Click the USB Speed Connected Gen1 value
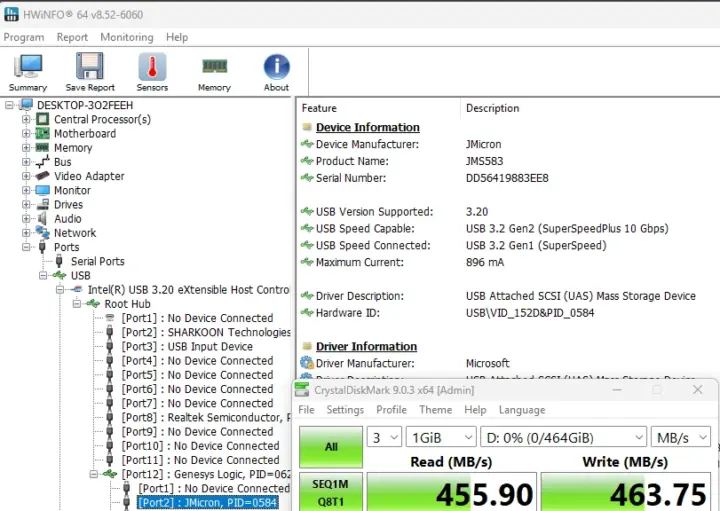Screen dimensions: 720x511 pyautogui.click(x=536, y=246)
